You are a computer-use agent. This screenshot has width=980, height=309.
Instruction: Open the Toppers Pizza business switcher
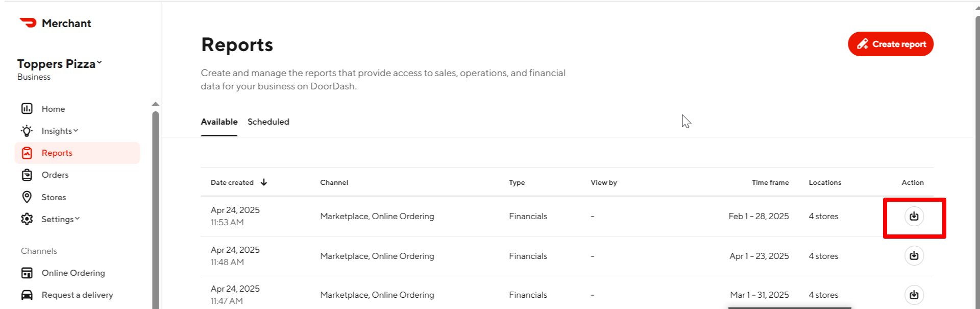60,64
